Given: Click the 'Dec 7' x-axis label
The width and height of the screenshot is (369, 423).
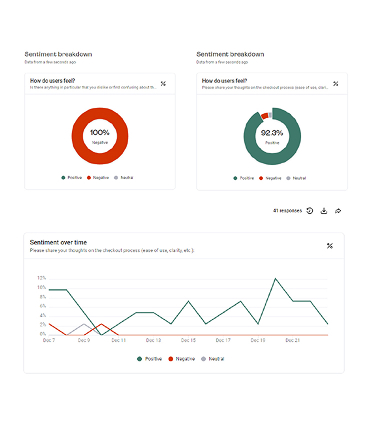Looking at the screenshot, I should [49, 340].
